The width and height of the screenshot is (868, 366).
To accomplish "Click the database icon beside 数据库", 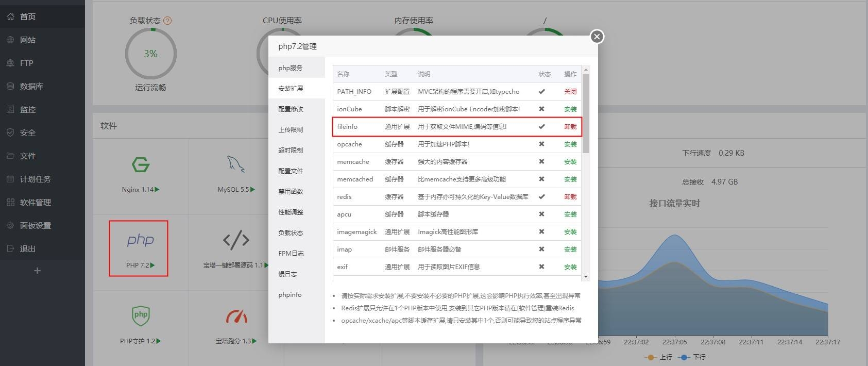I will tap(10, 86).
